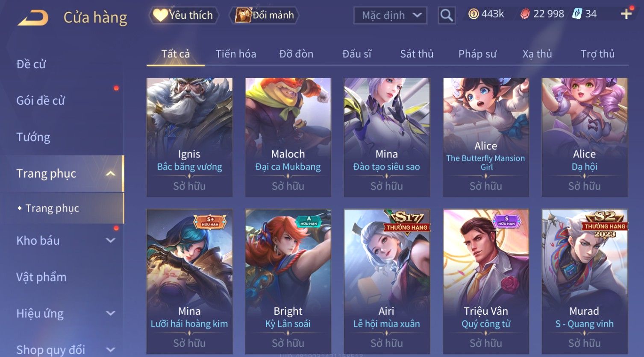
Task: Tap the gold coin balance icon
Action: [473, 14]
